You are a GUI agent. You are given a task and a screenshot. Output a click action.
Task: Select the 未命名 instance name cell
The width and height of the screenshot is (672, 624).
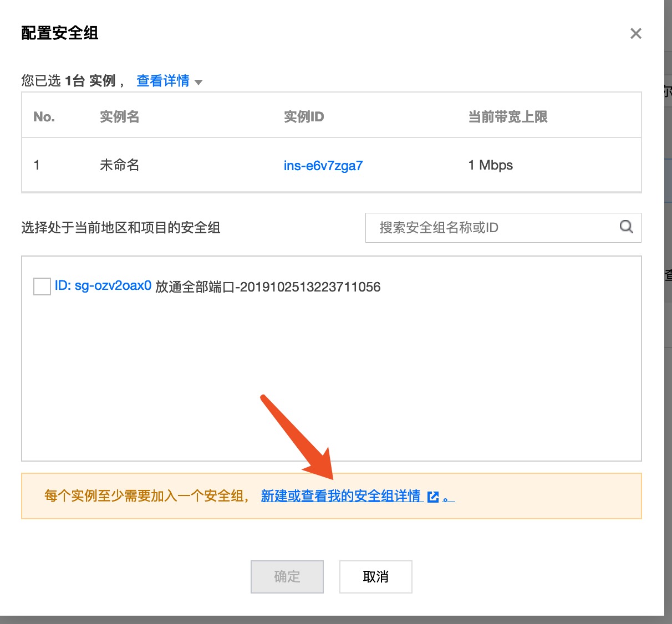click(x=119, y=165)
